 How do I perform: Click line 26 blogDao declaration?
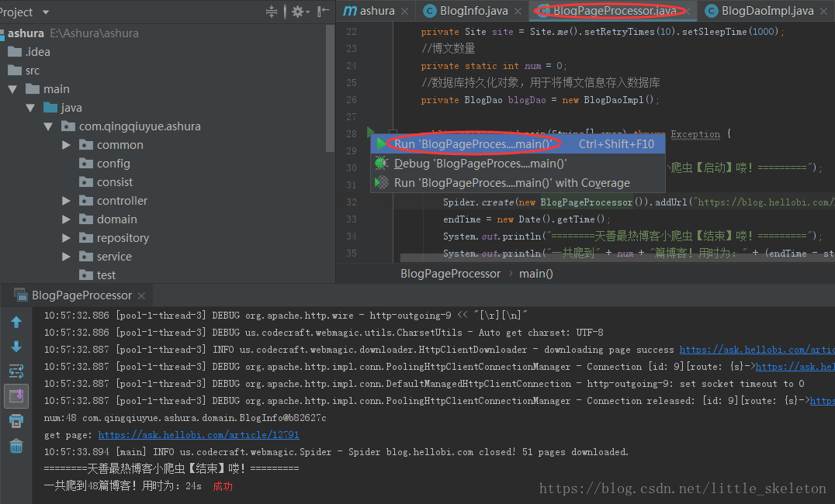[539, 100]
